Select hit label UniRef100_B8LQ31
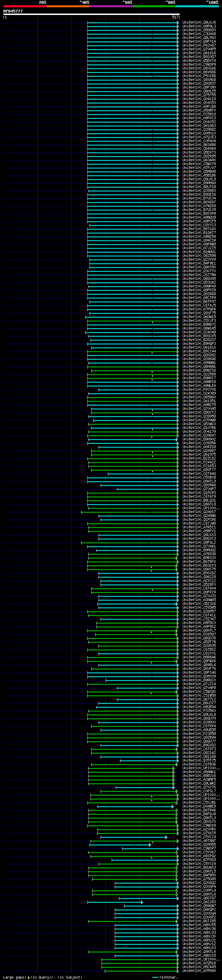Screen dimensions: 222x980 coord(199,500)
